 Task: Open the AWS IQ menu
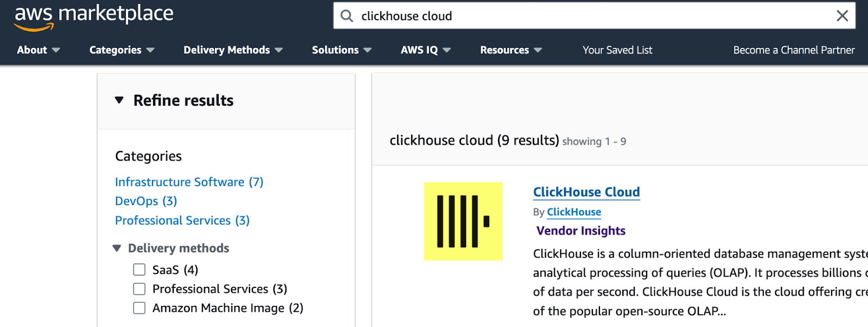pyautogui.click(x=425, y=50)
